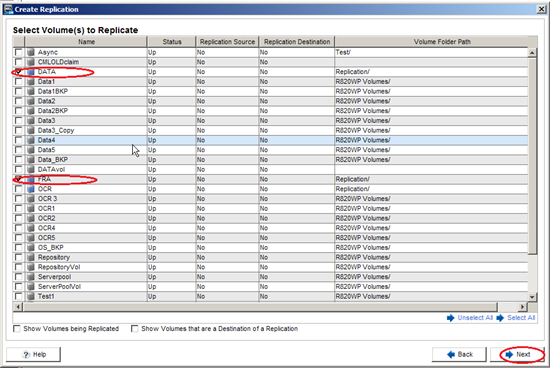Viewport: 550px width, 368px height.
Task: Click the Data1BKP volume icon
Action: pos(31,91)
